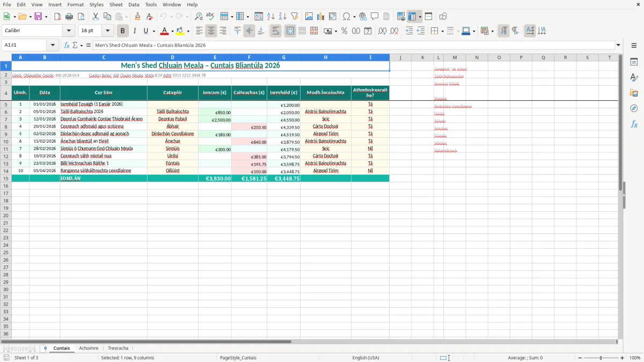Viewport: 644px width, 362px height.
Task: Switch to the Treoracha sheet tab
Action: [118, 348]
